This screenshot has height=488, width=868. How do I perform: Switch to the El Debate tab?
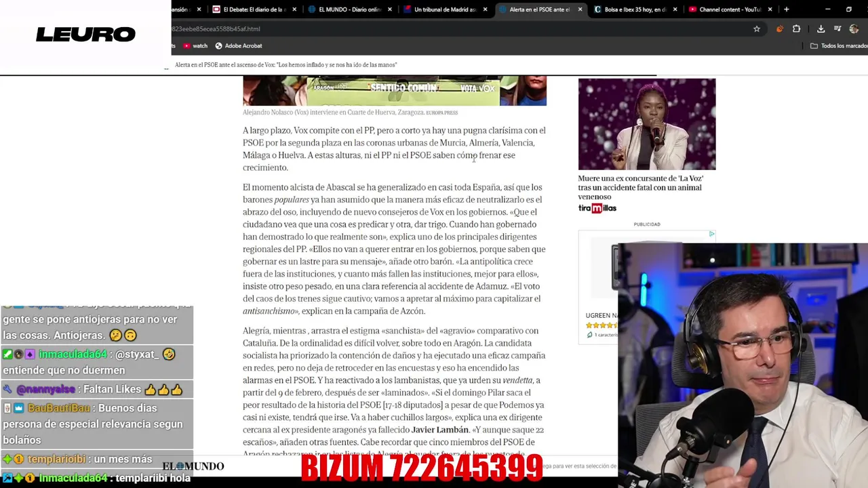pyautogui.click(x=254, y=9)
